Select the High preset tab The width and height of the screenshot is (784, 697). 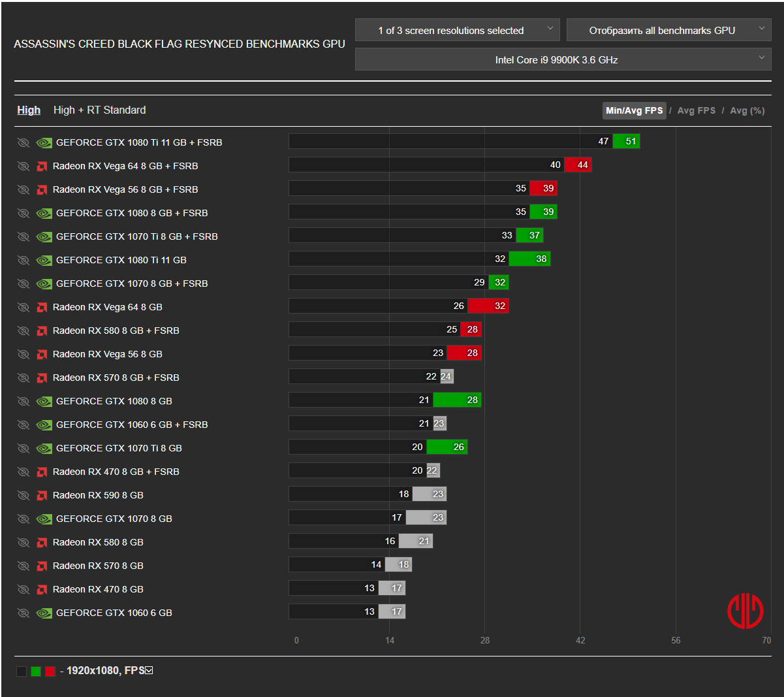29,110
